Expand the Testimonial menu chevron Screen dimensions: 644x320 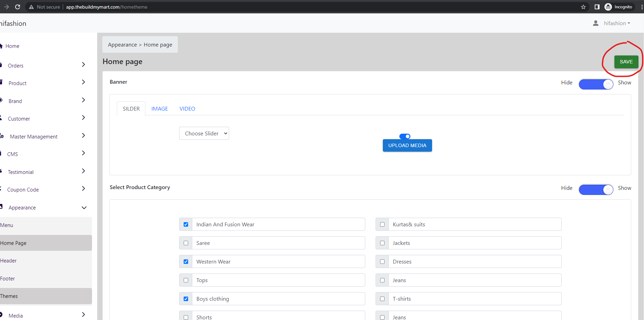click(x=83, y=171)
